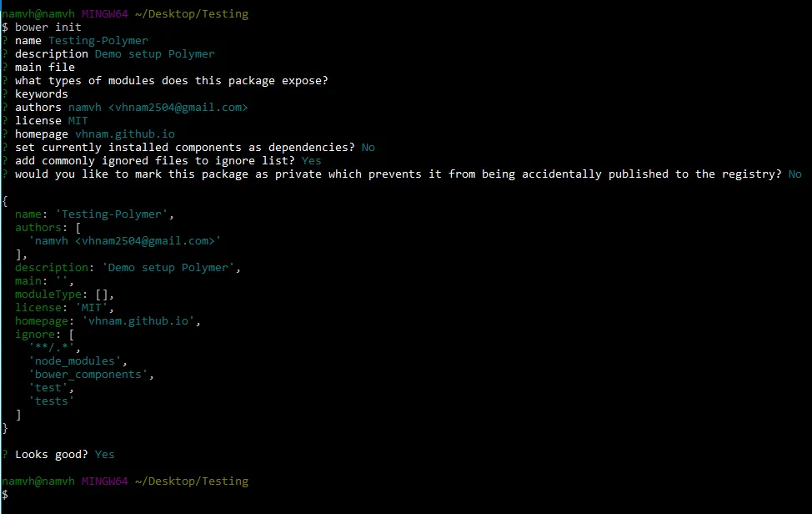
Task: Click the 'main file' prompt line
Action: point(44,67)
